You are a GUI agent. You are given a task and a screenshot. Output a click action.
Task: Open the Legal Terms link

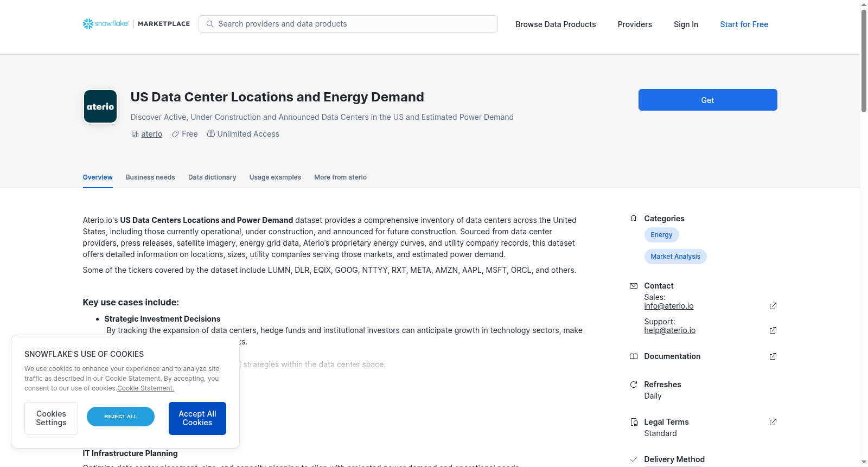coord(666,422)
